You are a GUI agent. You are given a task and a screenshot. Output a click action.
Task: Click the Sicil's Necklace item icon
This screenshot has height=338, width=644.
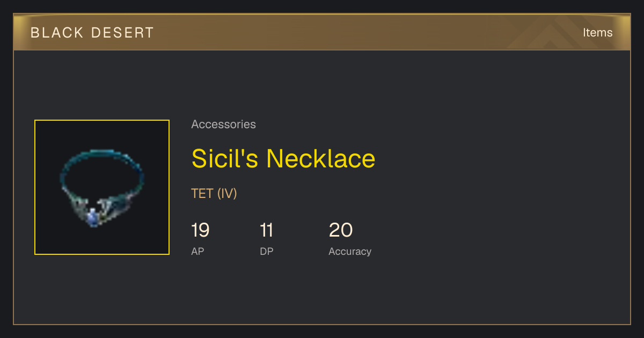[102, 187]
